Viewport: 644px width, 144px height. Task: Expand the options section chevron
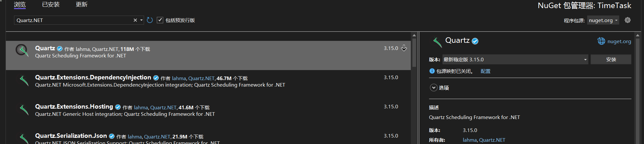tap(434, 88)
